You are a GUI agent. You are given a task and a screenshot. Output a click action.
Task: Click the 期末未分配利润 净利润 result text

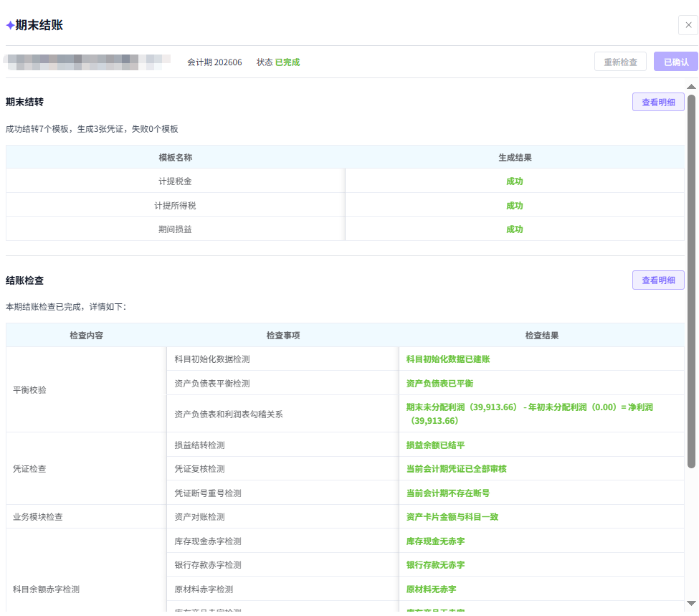point(529,414)
